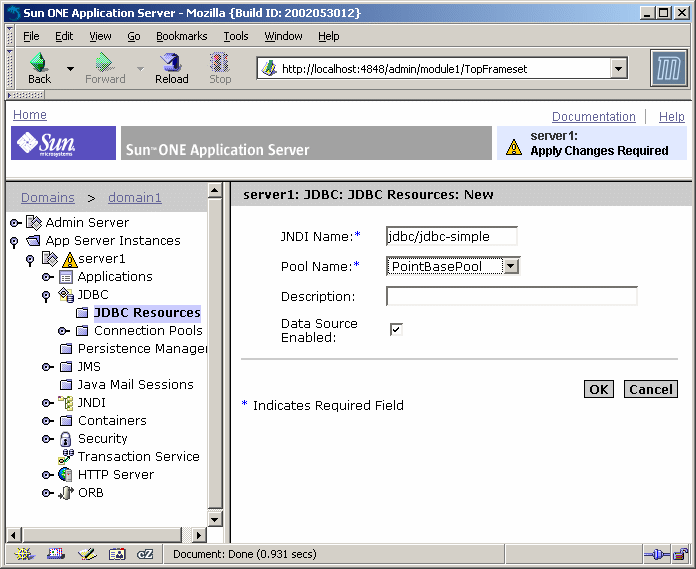Expand the JMS tree node
The image size is (696, 569).
pos(47,367)
